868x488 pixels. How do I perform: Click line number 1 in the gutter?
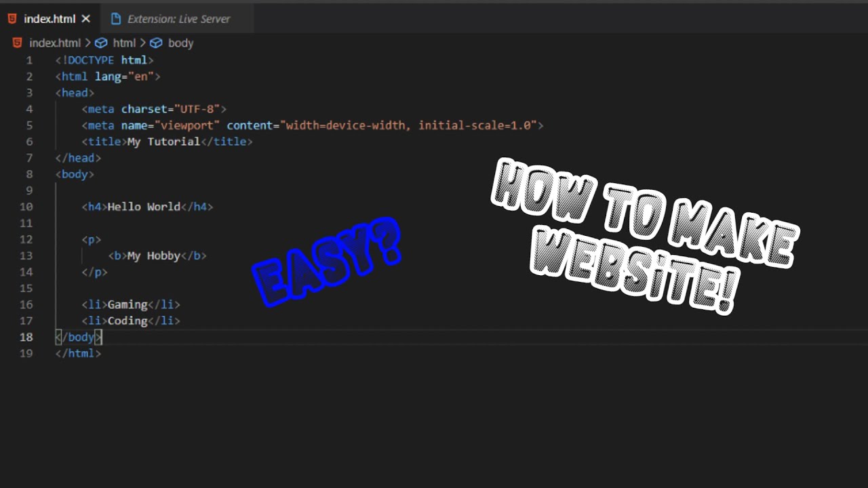click(29, 60)
